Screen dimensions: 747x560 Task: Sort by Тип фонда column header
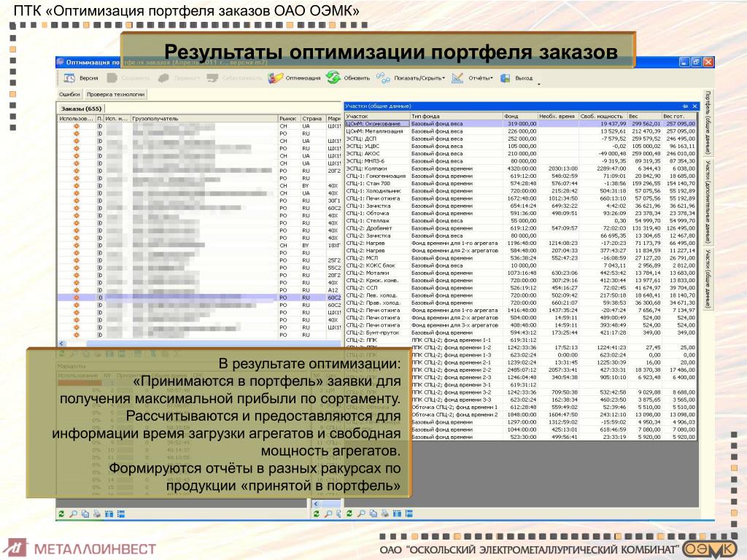tap(456, 116)
